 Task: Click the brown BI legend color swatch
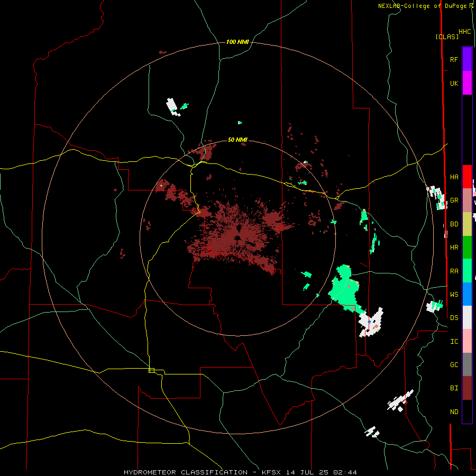(x=467, y=388)
